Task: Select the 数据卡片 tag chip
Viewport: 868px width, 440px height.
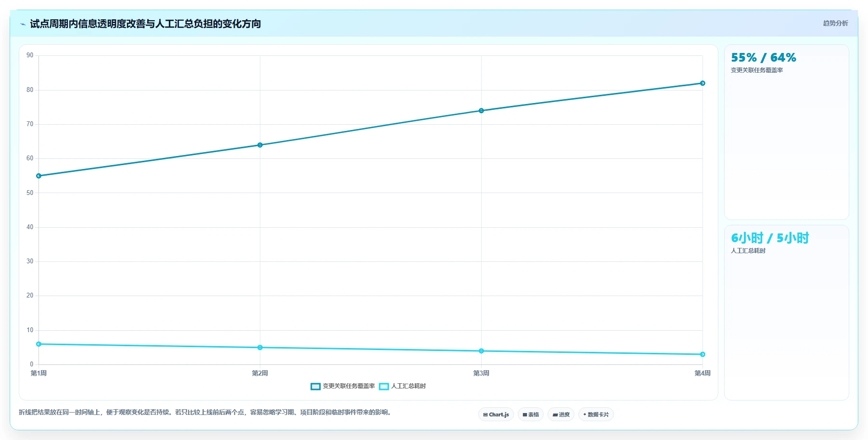Action: point(596,414)
